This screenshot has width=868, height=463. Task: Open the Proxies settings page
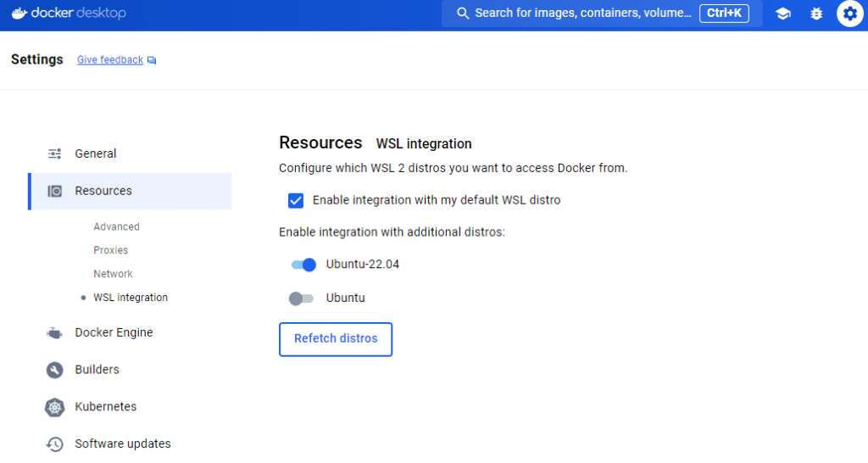(111, 251)
